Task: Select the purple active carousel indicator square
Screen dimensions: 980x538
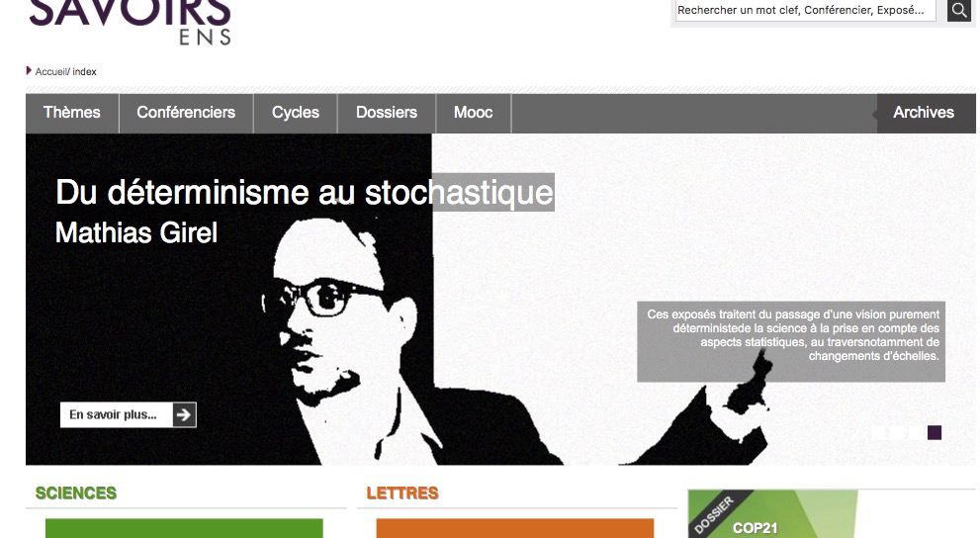Action: [x=935, y=432]
